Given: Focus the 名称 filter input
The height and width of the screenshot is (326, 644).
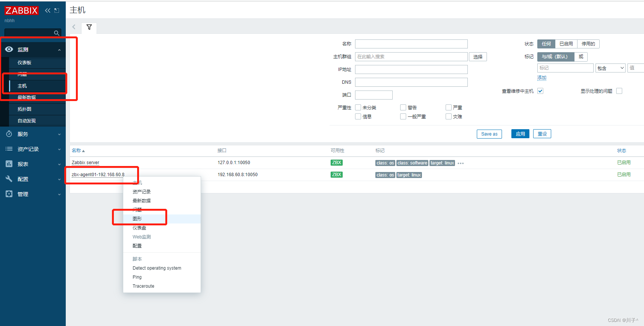Looking at the screenshot, I should click(411, 44).
